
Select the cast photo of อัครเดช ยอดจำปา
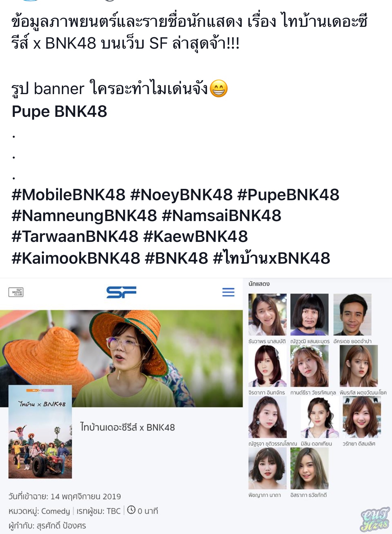[x=352, y=315]
